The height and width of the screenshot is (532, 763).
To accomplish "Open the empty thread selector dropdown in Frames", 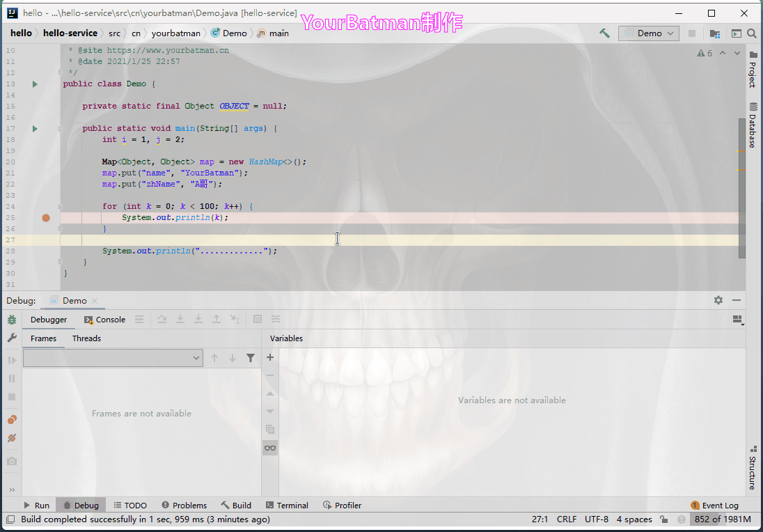I will point(113,358).
